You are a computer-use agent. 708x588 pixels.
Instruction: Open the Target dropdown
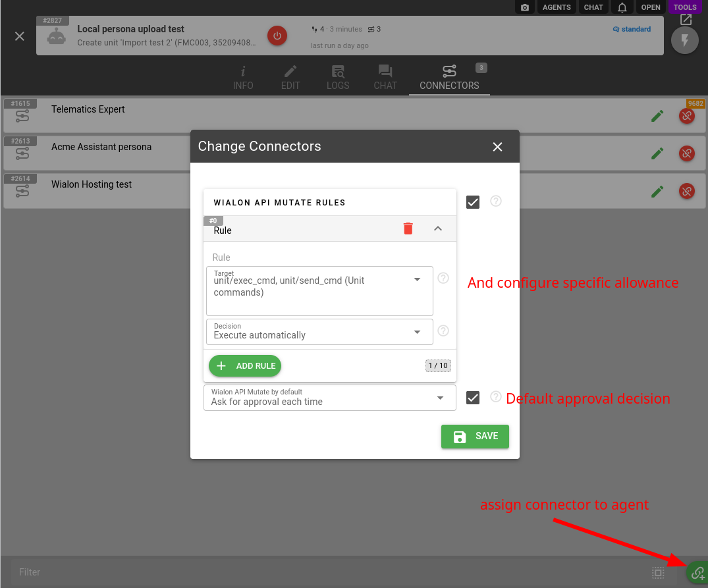click(x=319, y=290)
